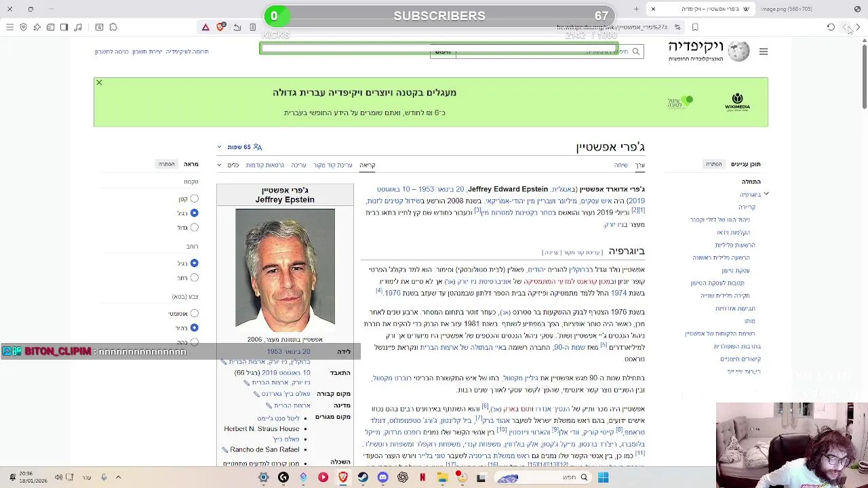This screenshot has width=868, height=488.
Task: Select the small text size radio button
Action: pyautogui.click(x=194, y=199)
